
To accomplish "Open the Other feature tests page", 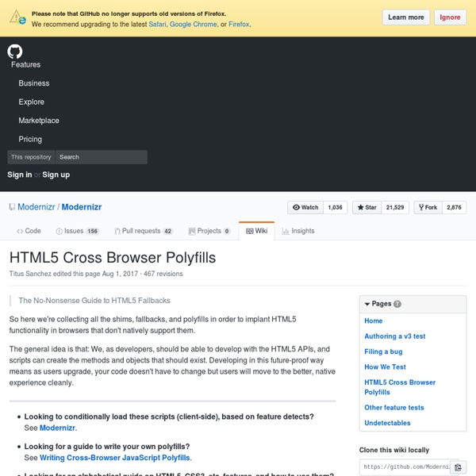I will click(394, 408).
